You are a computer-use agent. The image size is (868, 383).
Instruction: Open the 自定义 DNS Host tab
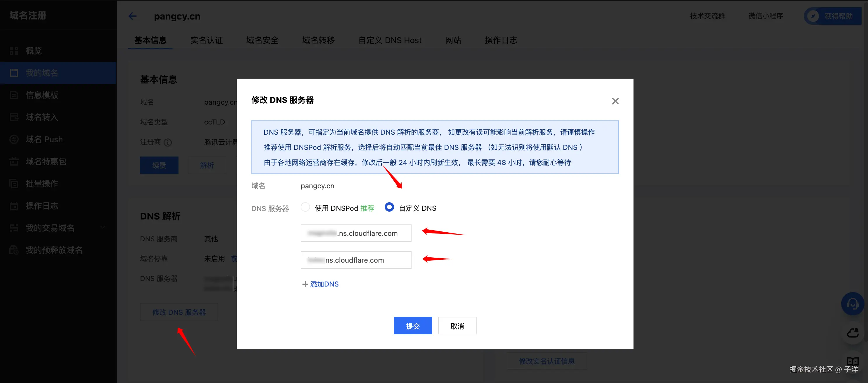point(390,40)
